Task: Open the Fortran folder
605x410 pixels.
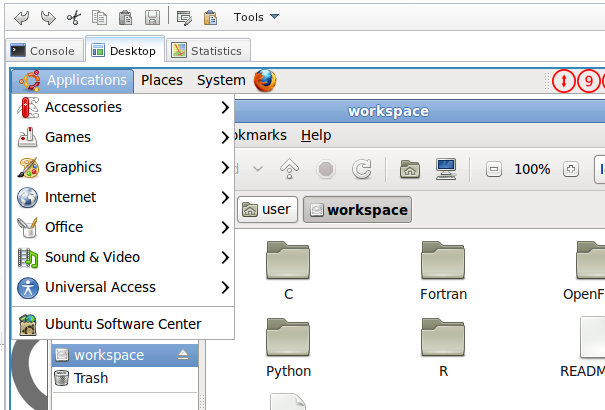Action: pyautogui.click(x=444, y=270)
